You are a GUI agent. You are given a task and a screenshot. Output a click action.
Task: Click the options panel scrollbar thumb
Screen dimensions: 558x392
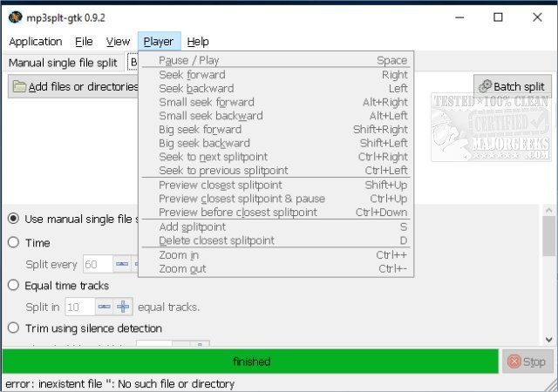coord(548,236)
